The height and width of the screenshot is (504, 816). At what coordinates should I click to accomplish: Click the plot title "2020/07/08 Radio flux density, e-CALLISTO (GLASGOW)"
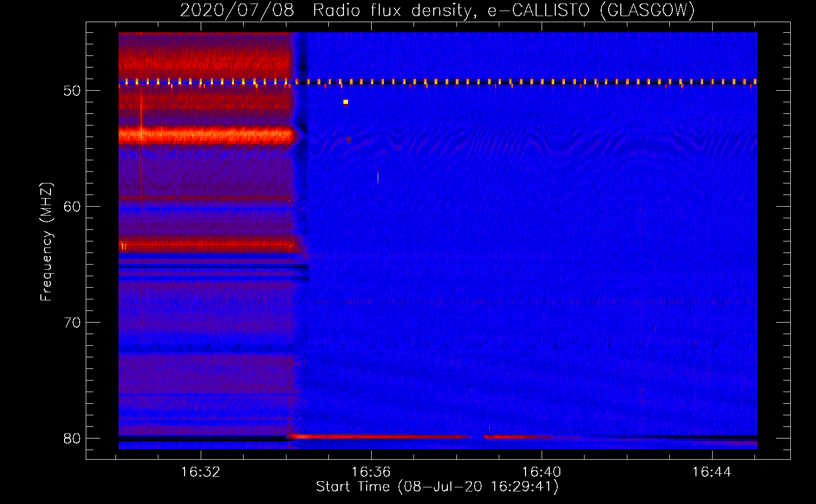click(437, 10)
